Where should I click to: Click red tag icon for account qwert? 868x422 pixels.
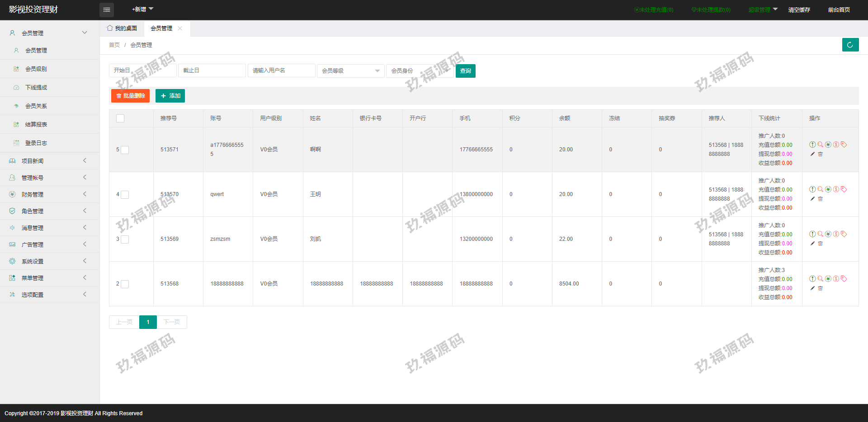pos(844,189)
